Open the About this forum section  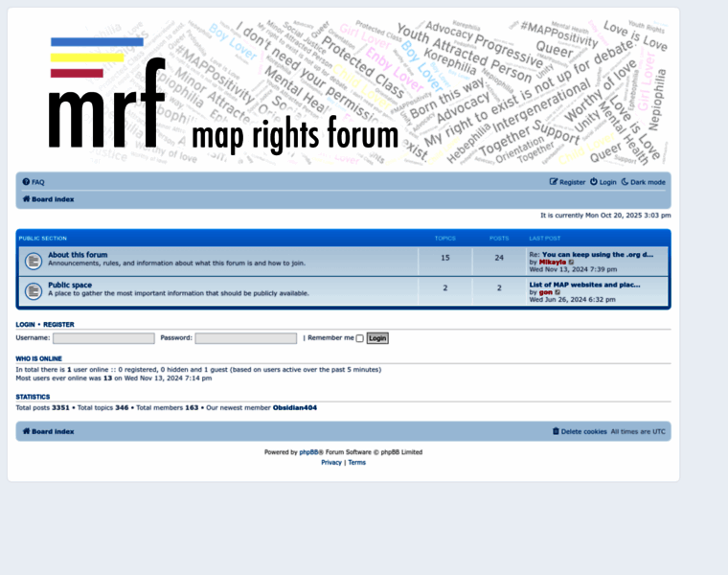[78, 255]
